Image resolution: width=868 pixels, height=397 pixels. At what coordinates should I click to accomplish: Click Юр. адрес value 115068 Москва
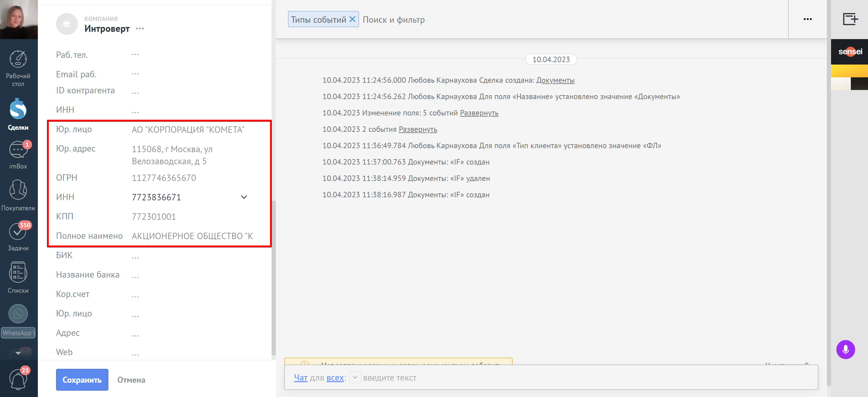(172, 155)
